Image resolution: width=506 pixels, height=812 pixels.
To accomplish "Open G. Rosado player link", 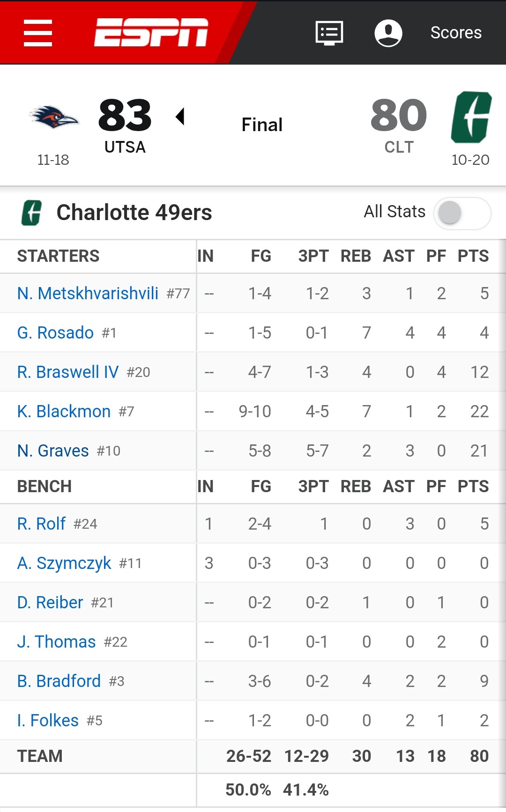I will click(55, 333).
